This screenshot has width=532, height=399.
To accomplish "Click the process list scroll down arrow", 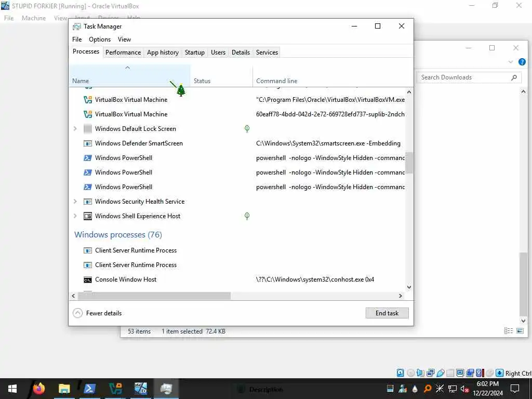I will [x=409, y=287].
